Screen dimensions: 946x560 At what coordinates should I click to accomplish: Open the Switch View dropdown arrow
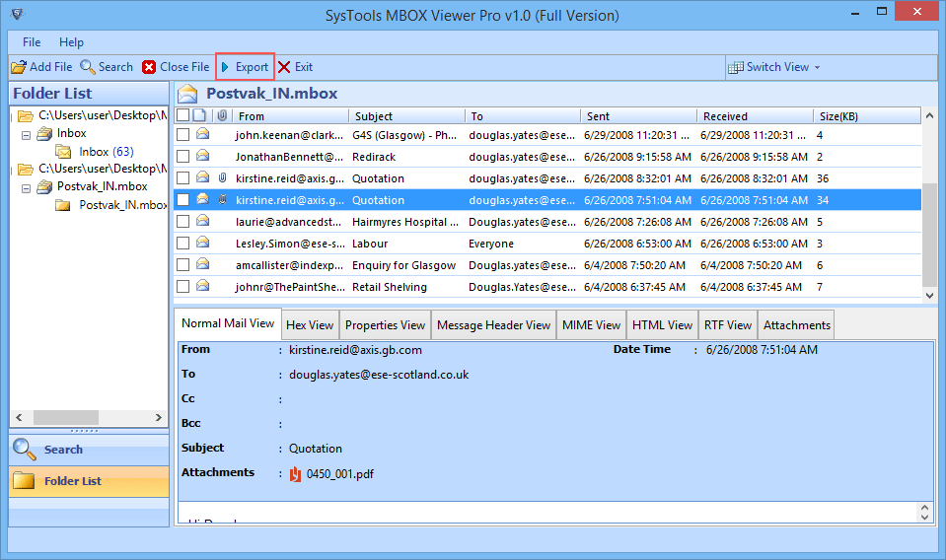(818, 67)
